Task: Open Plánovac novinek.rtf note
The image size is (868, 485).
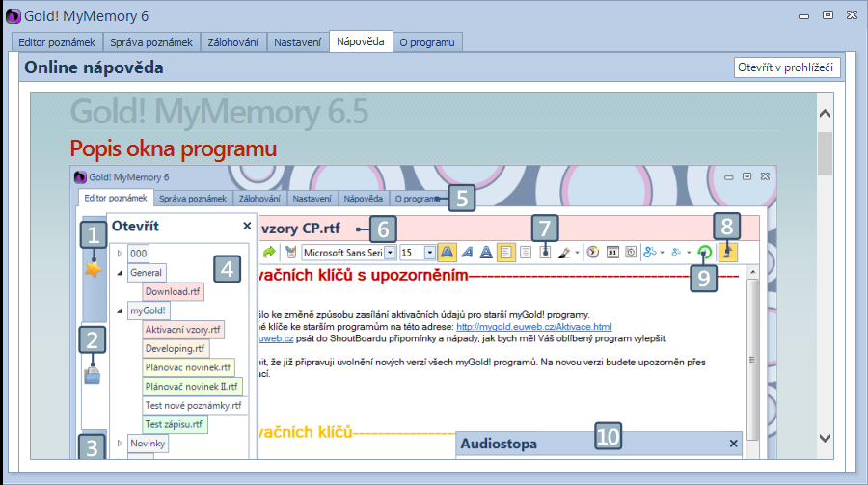Action: tap(188, 367)
